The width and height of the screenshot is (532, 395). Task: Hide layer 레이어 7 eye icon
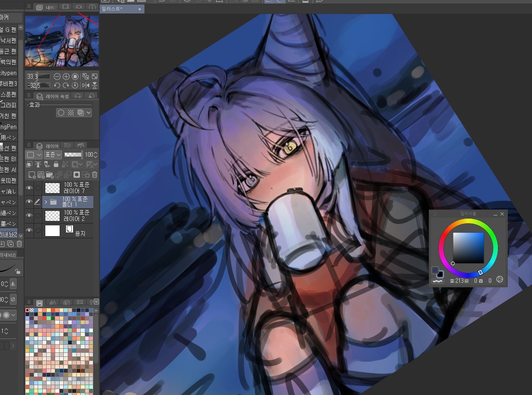29,188
